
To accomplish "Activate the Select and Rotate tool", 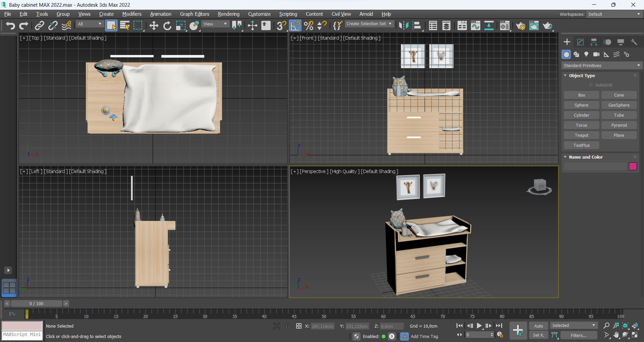I will pyautogui.click(x=167, y=25).
